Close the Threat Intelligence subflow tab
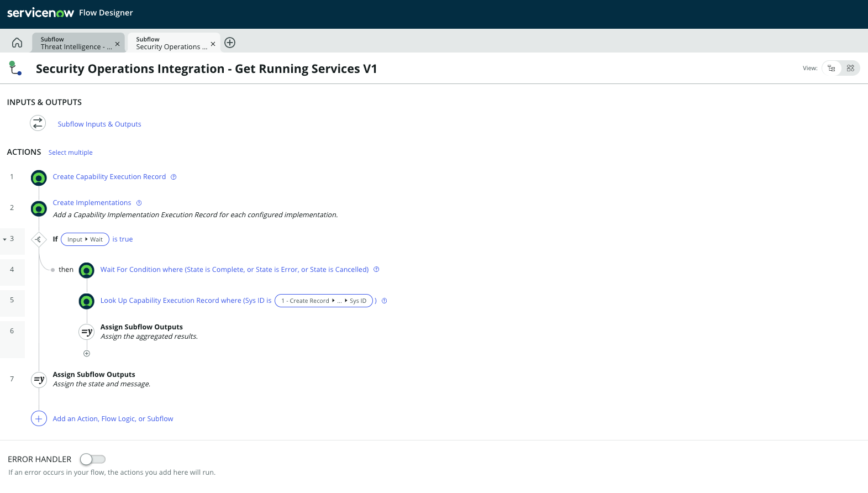This screenshot has height=493, width=868. pos(117,44)
